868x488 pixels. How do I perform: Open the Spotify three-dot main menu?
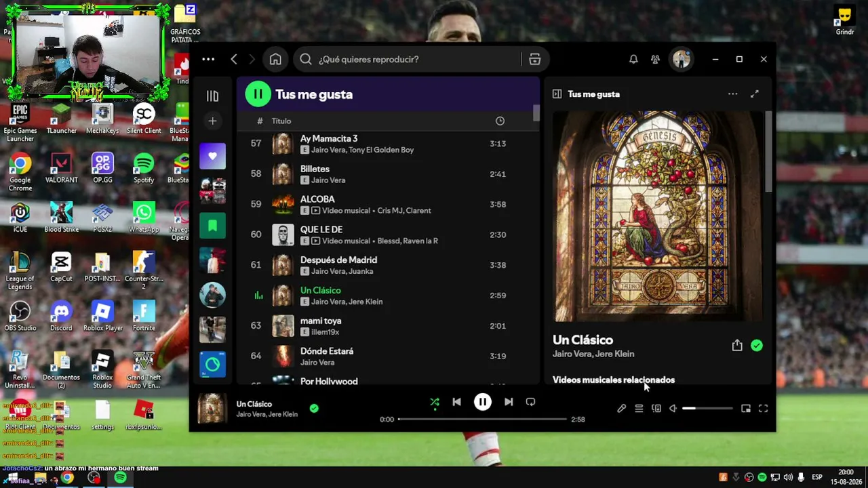click(208, 60)
